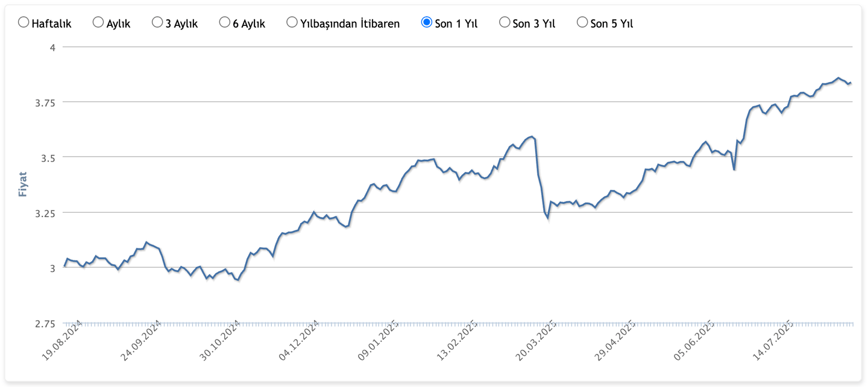Enable the Son 3 Yıl range
The height and width of the screenshot is (387, 868).
(x=504, y=21)
